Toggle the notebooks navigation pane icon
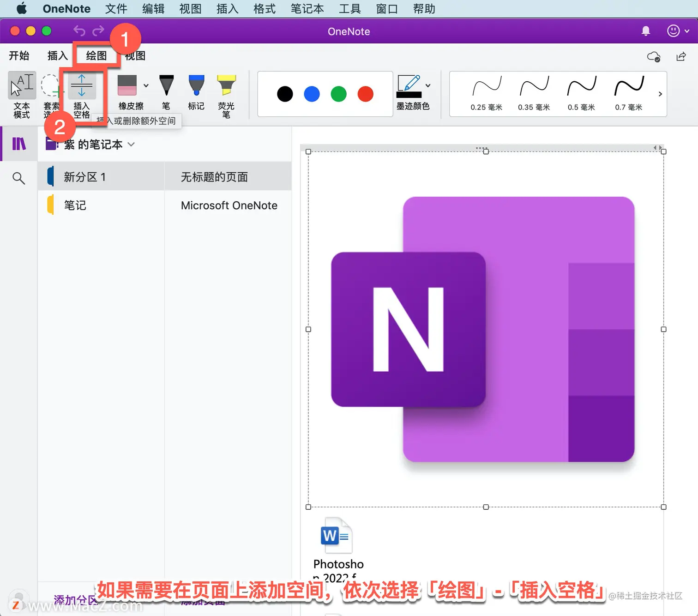698x616 pixels. coord(19,144)
